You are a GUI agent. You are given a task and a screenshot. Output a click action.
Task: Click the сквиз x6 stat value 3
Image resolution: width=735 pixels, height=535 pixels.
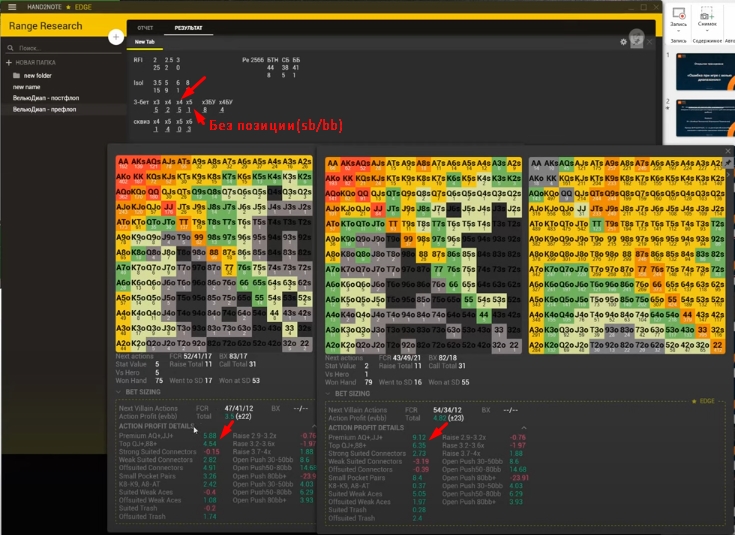(189, 129)
